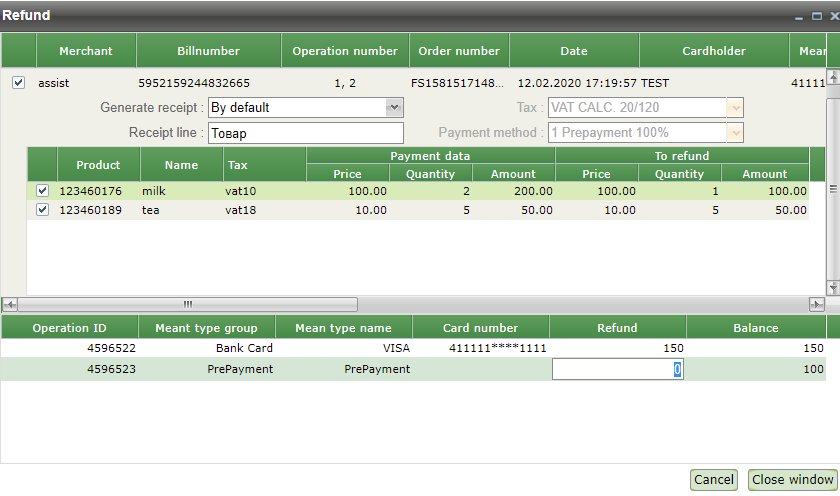840x496 pixels.
Task: Open the Payment method dropdown arrow
Action: [x=736, y=133]
